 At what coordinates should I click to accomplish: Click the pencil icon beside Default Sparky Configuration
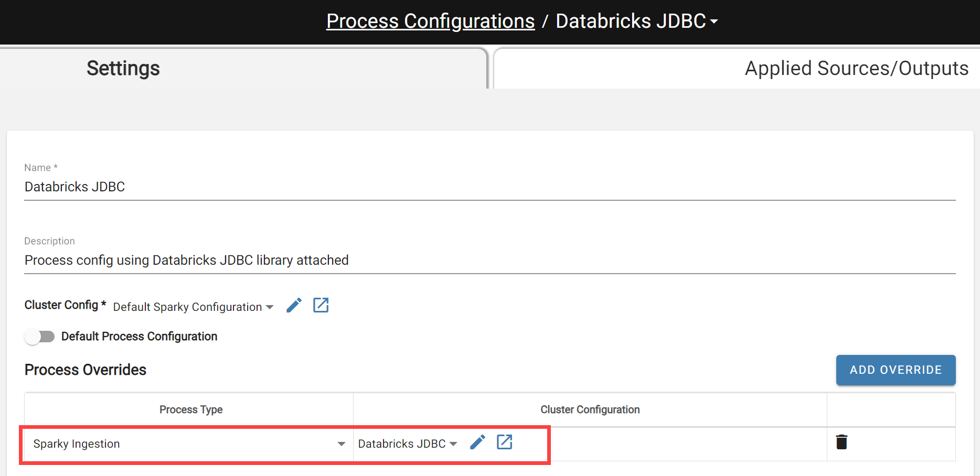tap(294, 305)
